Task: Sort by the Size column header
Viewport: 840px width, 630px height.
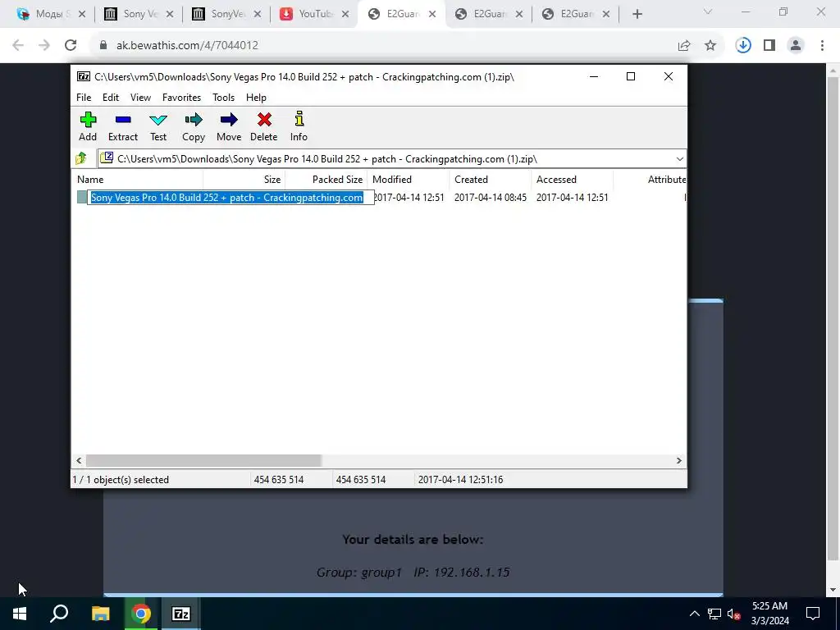Action: 244,180
